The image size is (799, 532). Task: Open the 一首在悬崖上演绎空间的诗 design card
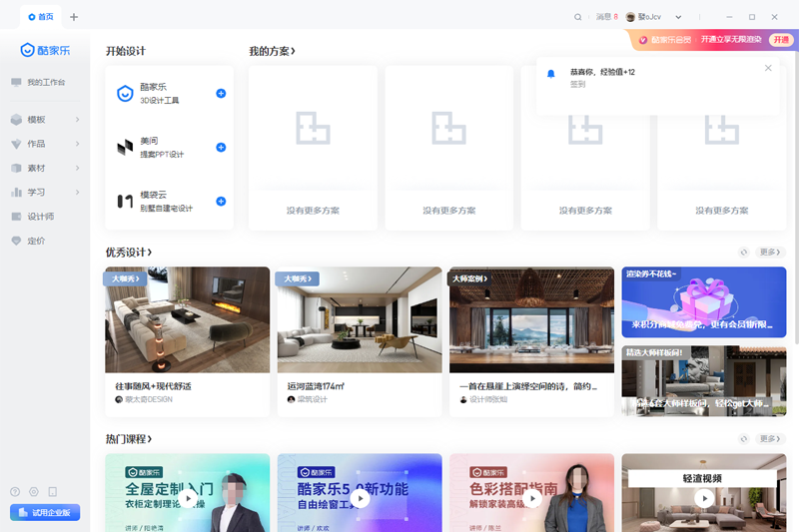point(531,341)
